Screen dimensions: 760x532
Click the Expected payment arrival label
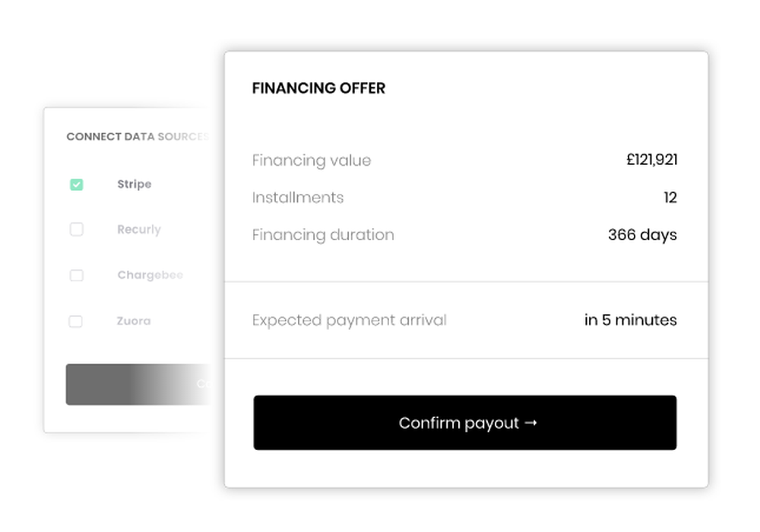[x=350, y=320]
